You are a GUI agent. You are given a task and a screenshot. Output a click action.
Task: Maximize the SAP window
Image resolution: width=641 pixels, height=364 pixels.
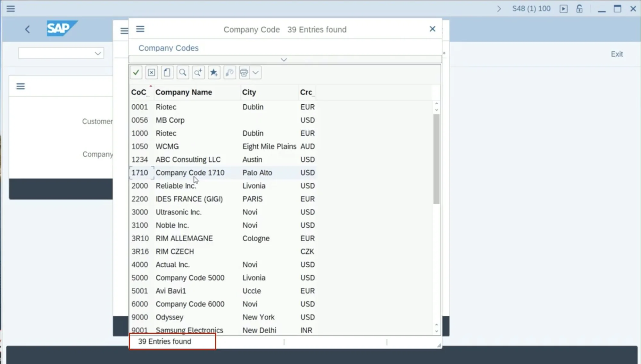(617, 9)
